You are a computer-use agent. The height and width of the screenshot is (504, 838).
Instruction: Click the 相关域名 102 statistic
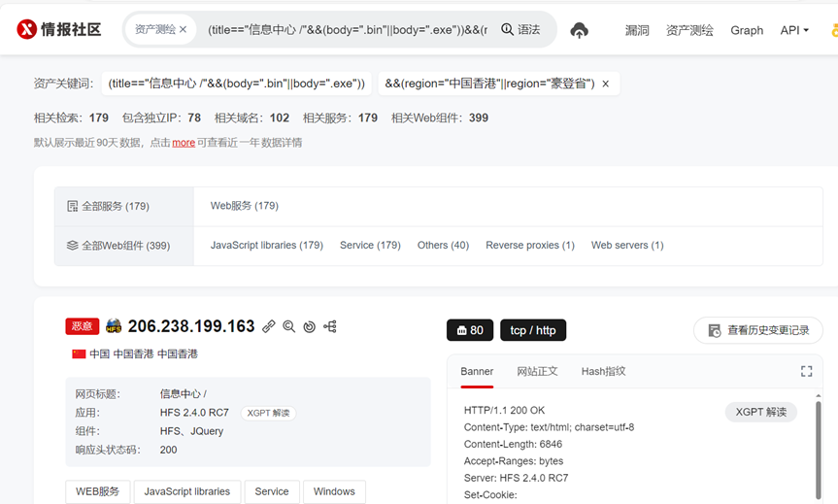(x=251, y=118)
